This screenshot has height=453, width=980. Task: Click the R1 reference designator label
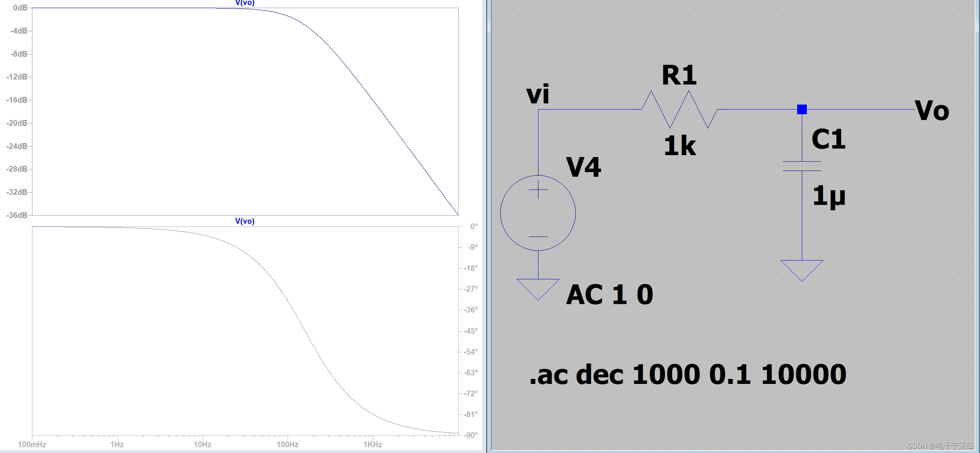[679, 75]
